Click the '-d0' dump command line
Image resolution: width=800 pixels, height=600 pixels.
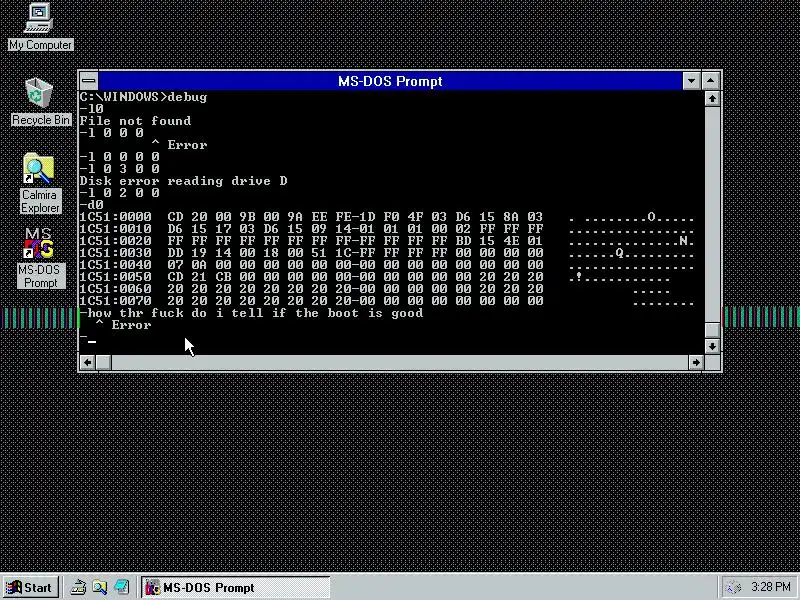92,205
